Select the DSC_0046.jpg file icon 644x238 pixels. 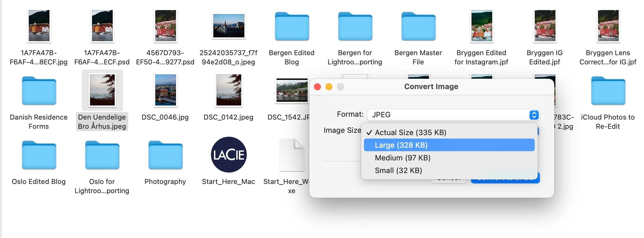(166, 90)
